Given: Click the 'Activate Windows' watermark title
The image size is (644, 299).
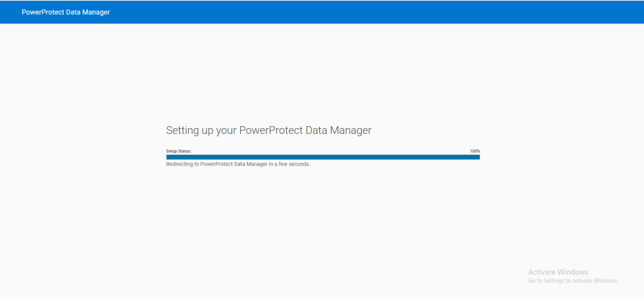Looking at the screenshot, I should coord(558,272).
